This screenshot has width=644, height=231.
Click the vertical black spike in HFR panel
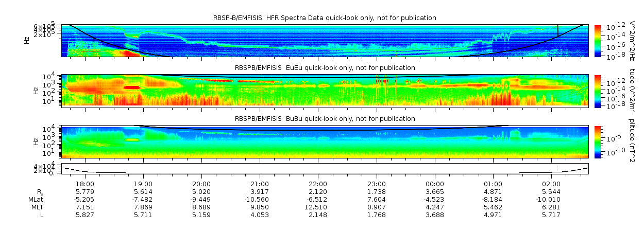(558, 30)
